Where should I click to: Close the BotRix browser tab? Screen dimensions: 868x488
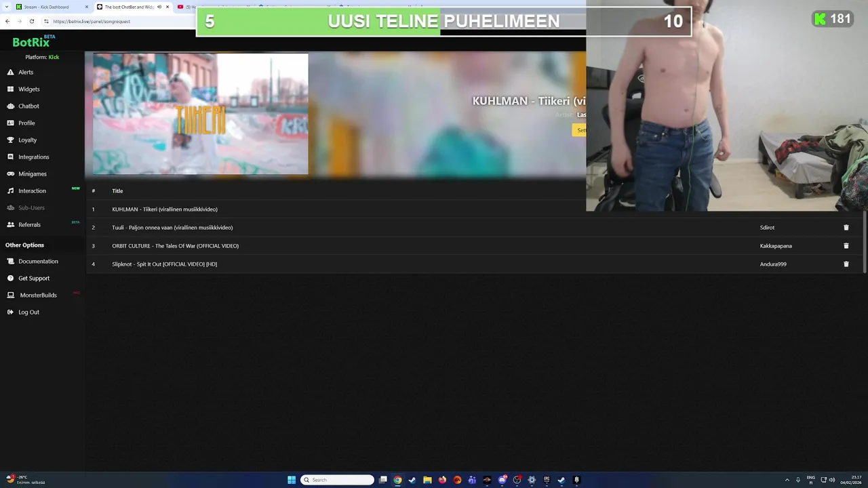point(167,7)
